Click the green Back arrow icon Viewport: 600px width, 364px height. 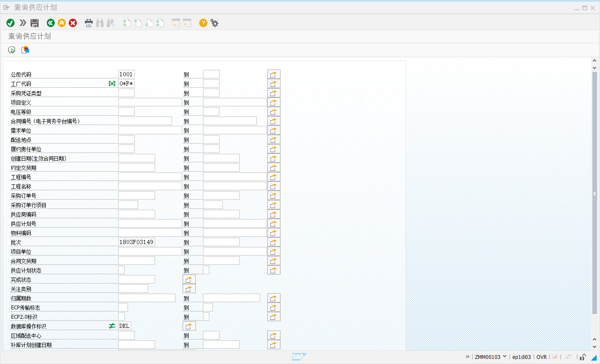click(50, 23)
